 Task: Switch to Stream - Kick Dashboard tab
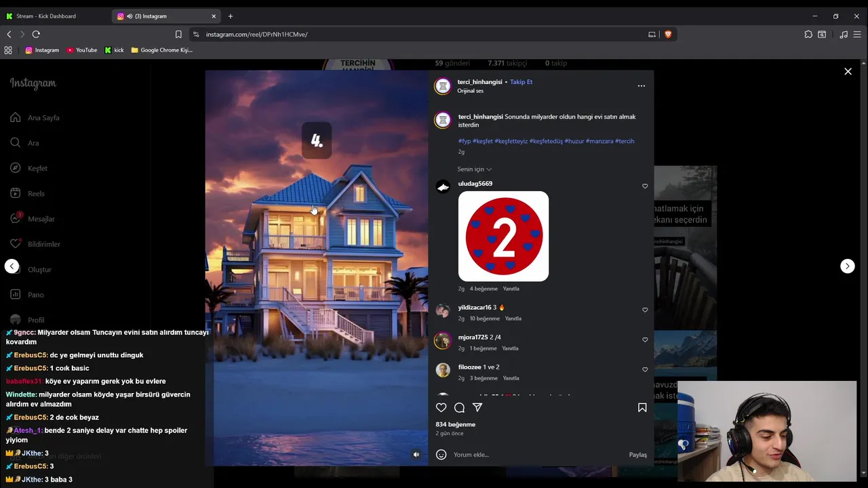coord(56,16)
